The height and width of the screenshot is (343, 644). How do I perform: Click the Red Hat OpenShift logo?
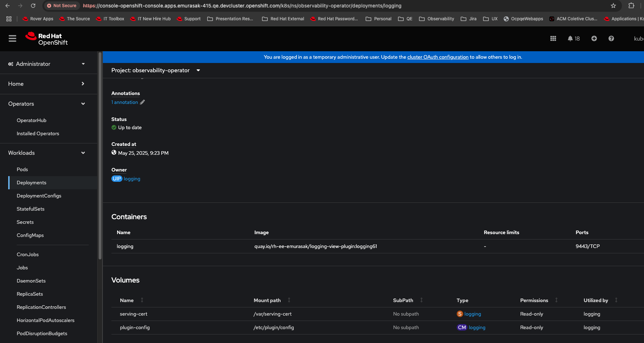47,39
